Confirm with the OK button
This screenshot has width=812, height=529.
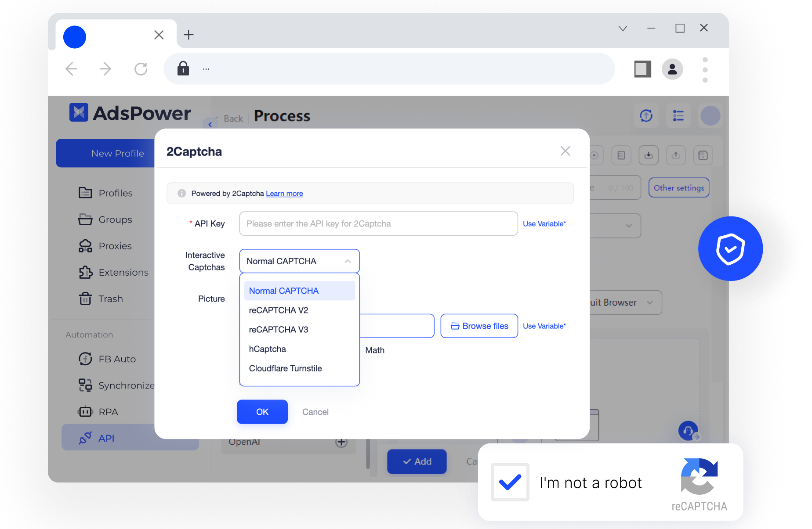coord(262,412)
